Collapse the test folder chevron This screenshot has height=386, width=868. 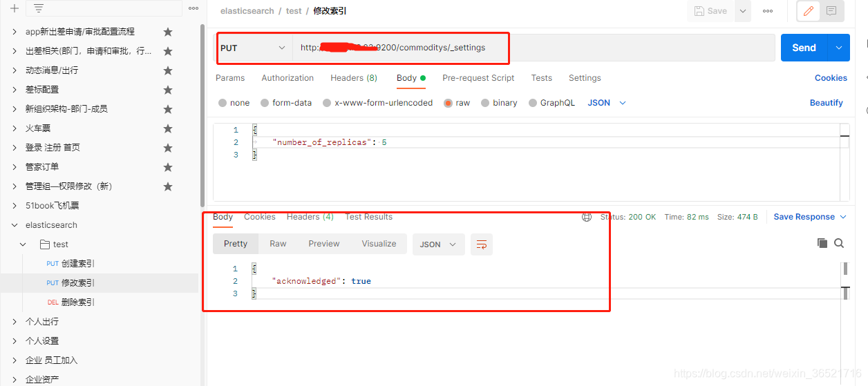coord(23,244)
